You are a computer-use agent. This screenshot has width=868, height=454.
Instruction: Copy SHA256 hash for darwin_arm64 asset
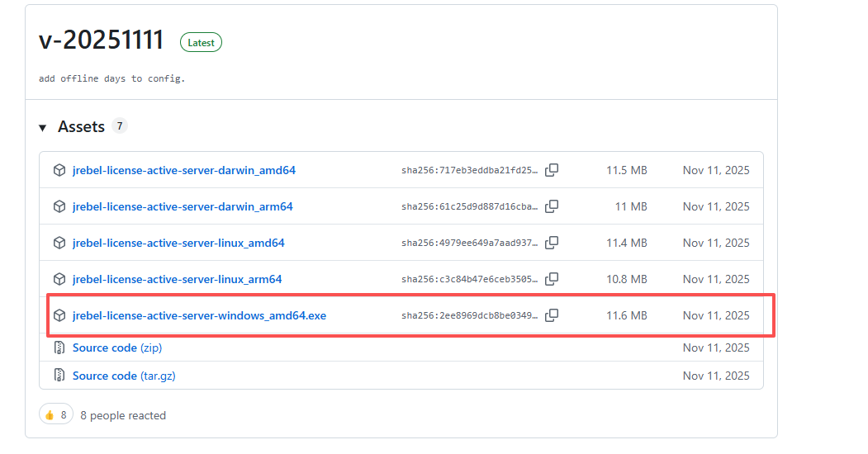click(552, 206)
